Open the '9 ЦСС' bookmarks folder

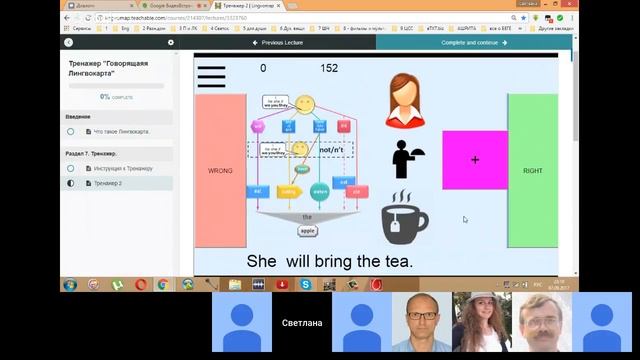[402, 29]
